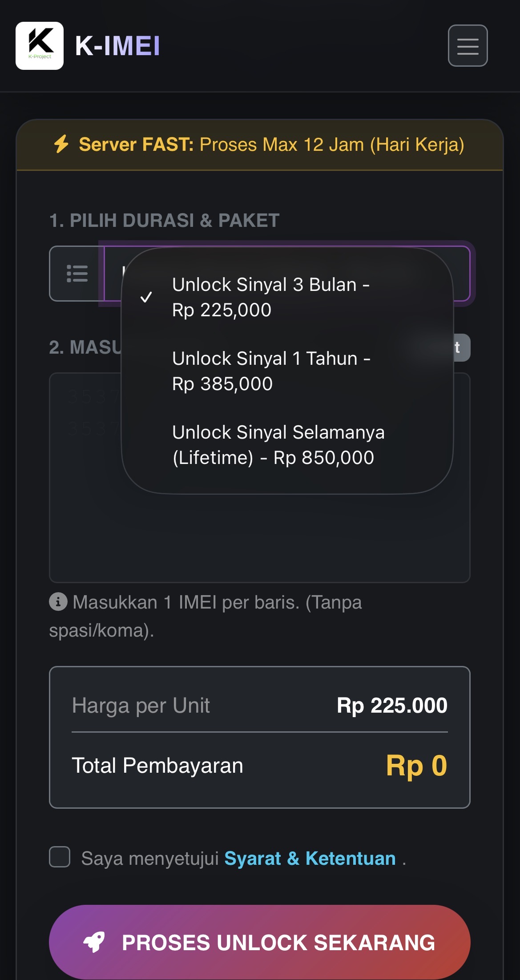
Task: Click the Harga per Unit price value
Action: 392,706
